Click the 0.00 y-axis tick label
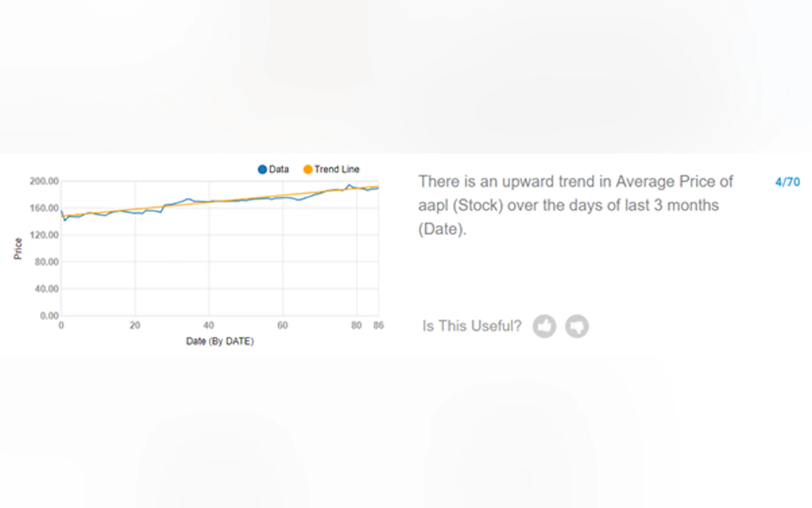The height and width of the screenshot is (508, 812). pyautogui.click(x=49, y=316)
